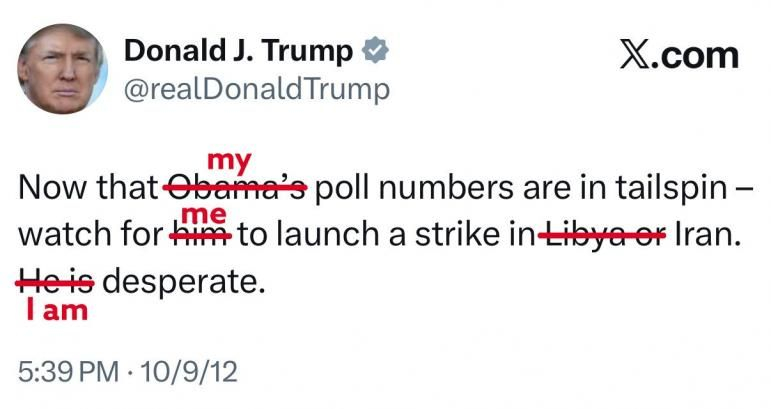The height and width of the screenshot is (409, 771).
Task: Click the 10/9/12 post date
Action: click(189, 372)
